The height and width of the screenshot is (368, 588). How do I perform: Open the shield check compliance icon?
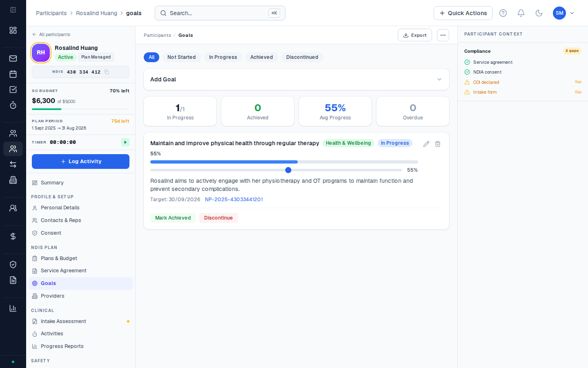[x=13, y=265]
